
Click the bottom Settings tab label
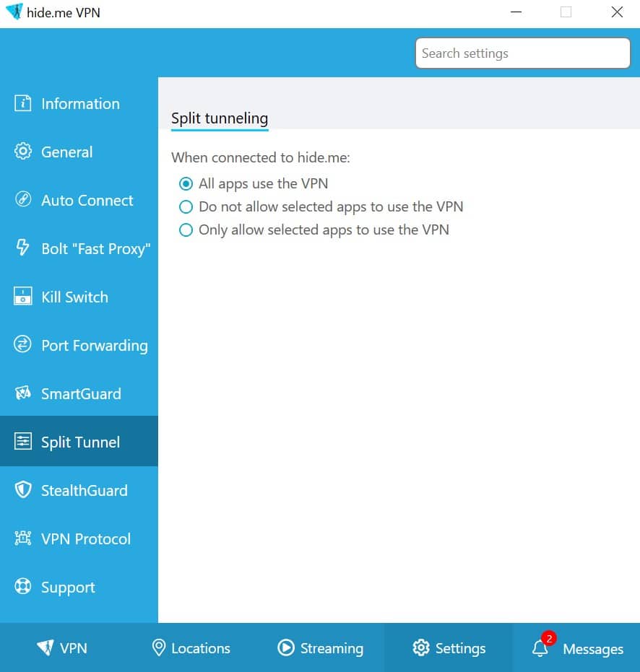click(460, 648)
